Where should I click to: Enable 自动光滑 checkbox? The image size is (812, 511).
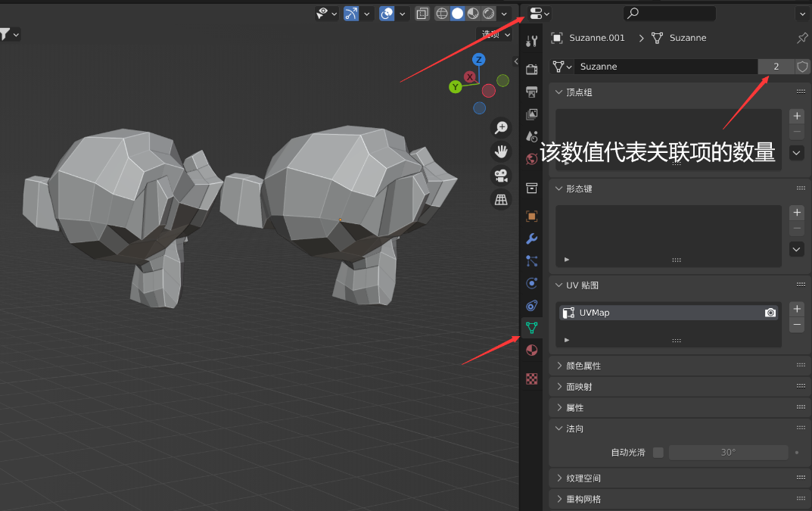coord(658,453)
